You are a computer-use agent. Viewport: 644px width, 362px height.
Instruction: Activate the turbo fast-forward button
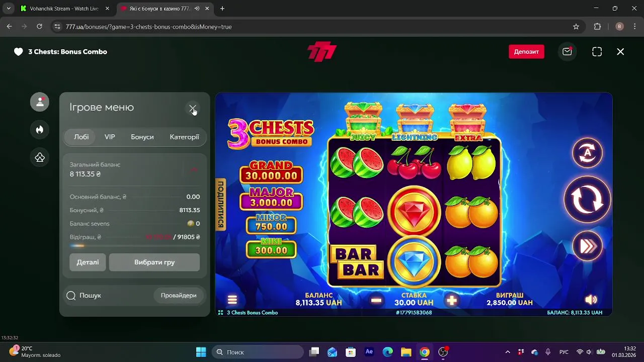tap(587, 246)
